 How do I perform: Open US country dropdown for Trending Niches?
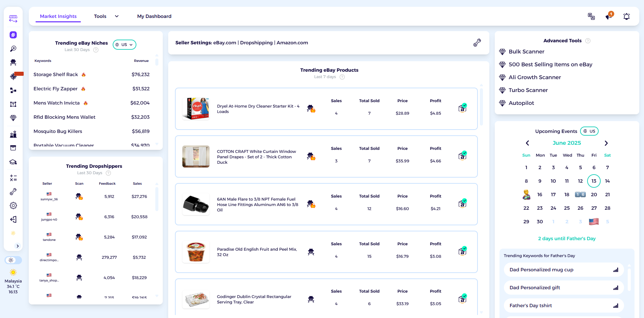124,45
